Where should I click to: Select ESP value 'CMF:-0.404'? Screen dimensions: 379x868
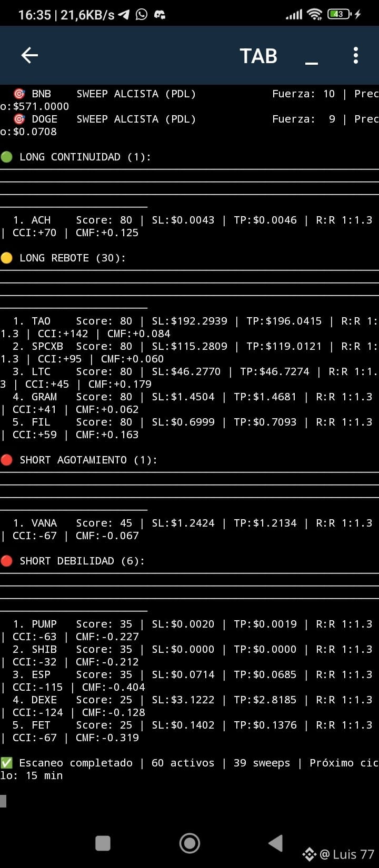tap(114, 687)
